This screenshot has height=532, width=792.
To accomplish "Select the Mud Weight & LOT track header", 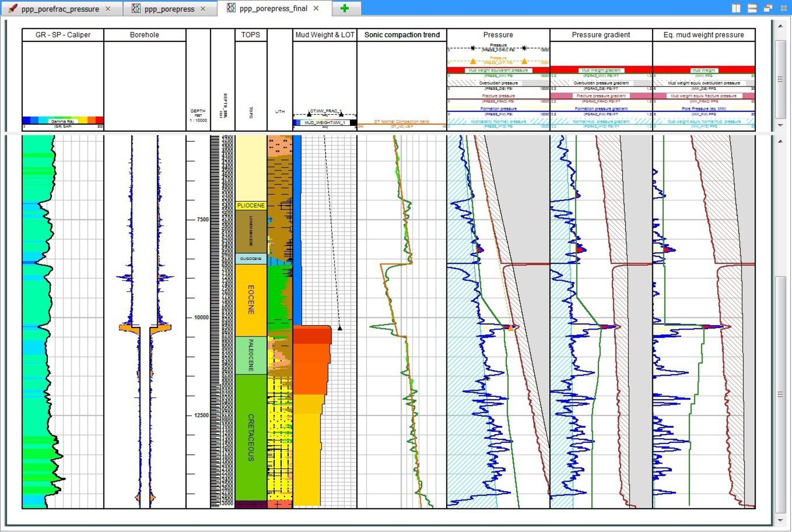I will [x=325, y=35].
